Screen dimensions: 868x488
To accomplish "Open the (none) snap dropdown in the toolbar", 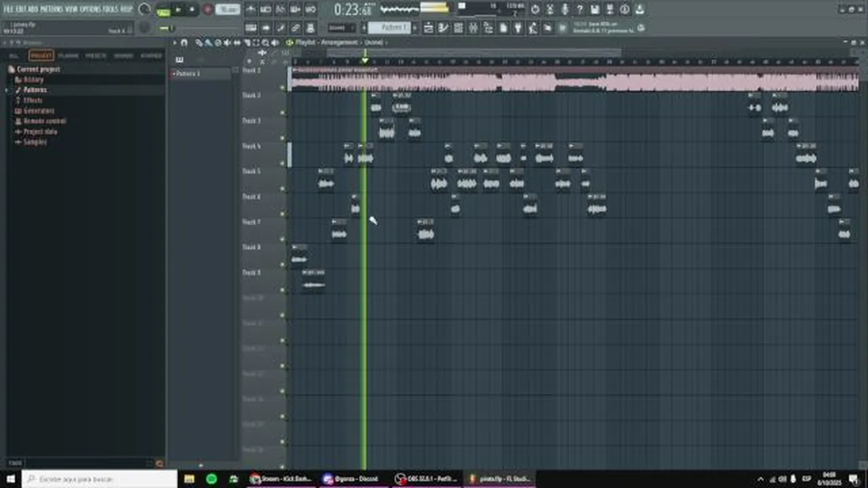I will tap(341, 28).
